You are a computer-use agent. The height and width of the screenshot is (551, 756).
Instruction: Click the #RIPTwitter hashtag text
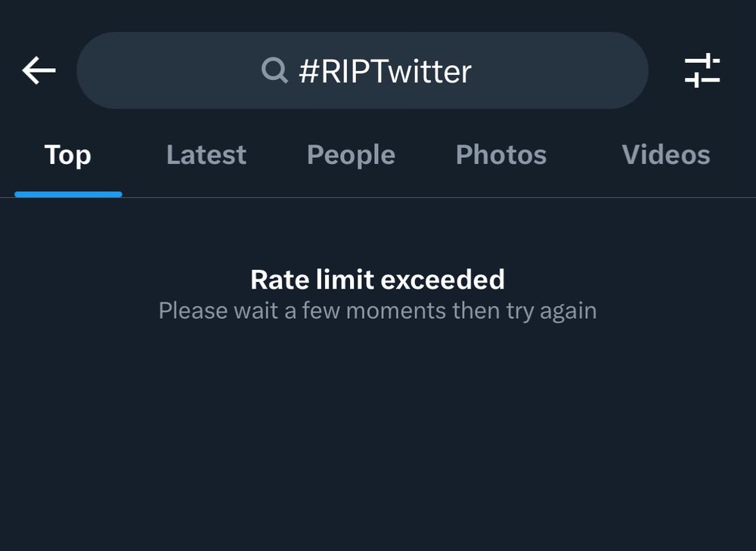385,71
